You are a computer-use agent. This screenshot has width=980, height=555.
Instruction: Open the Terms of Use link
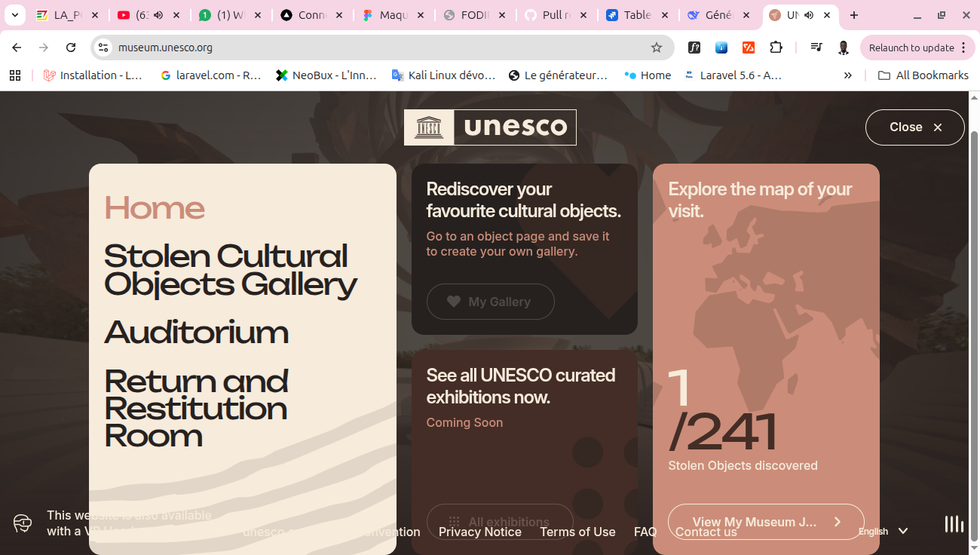pos(577,532)
